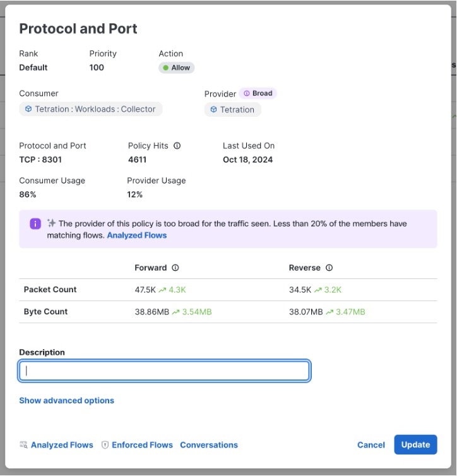
Task: Click the info icon next to Forward
Action: tap(175, 268)
